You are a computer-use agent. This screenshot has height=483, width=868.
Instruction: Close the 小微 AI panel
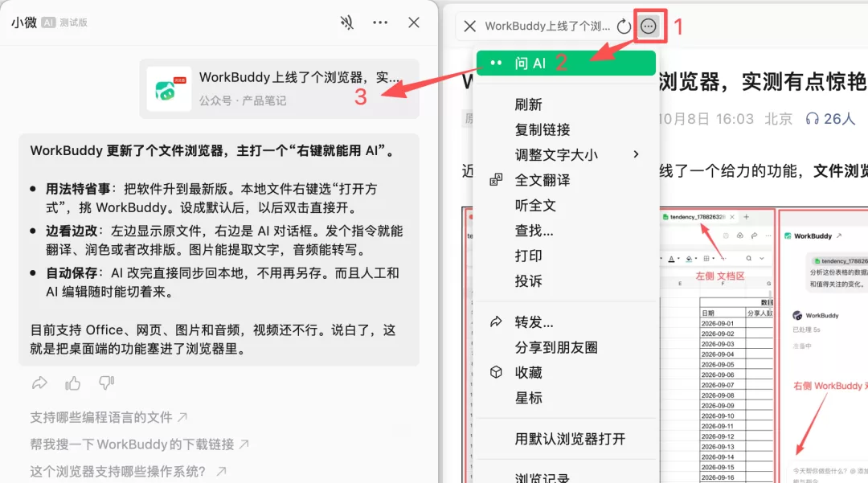click(x=414, y=23)
